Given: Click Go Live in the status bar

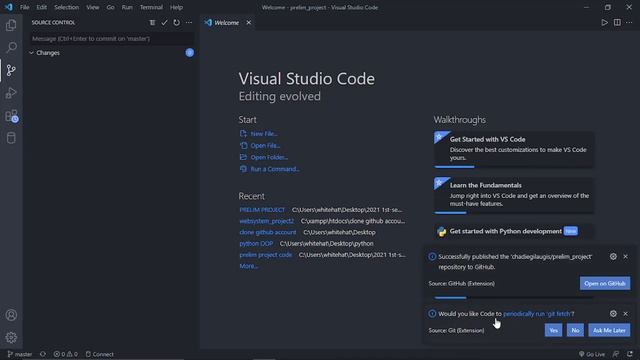Looking at the screenshot, I should [592, 354].
